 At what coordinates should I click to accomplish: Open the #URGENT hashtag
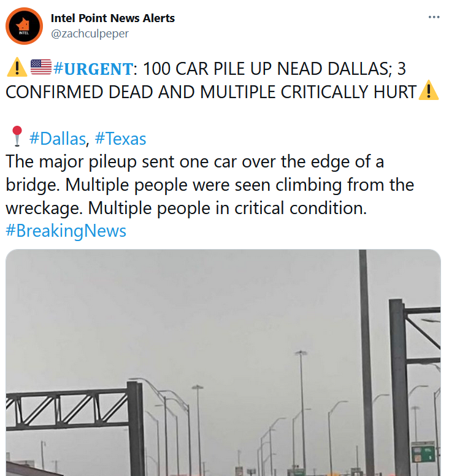click(93, 69)
